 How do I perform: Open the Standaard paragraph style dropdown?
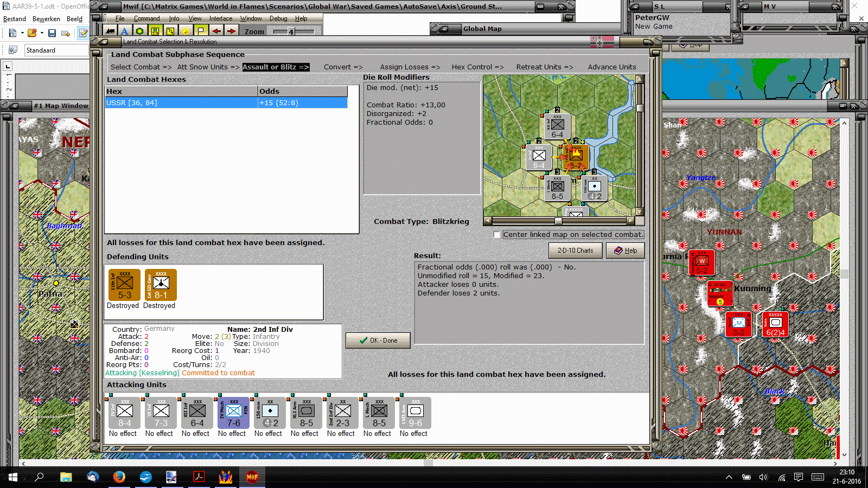pos(57,50)
